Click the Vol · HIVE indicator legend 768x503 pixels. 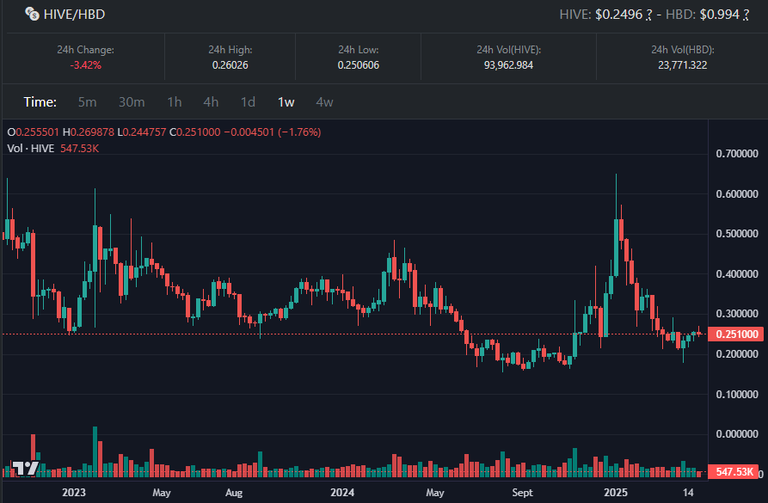[53, 148]
